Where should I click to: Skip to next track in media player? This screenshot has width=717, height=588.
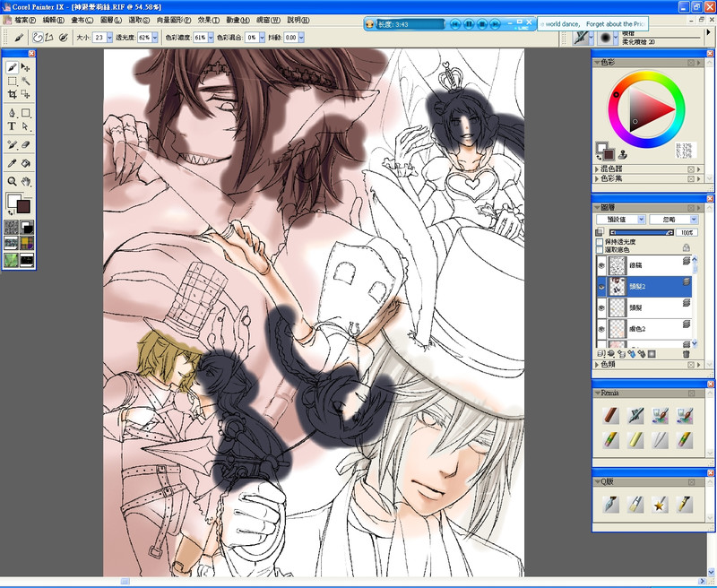pos(496,24)
